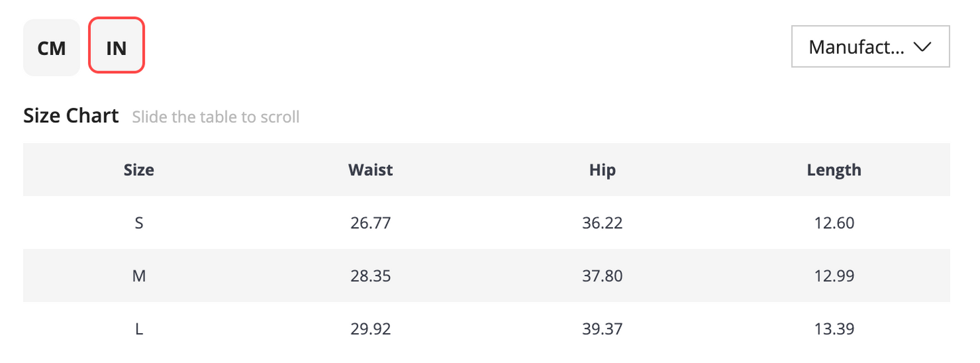
Task: Click hip value 37.80
Action: pyautogui.click(x=602, y=276)
